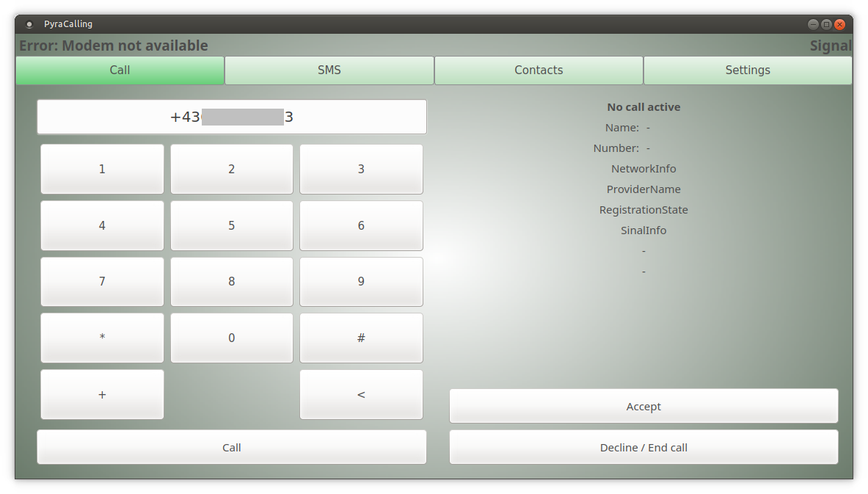This screenshot has height=494, width=868.
Task: Open the Contacts tab
Action: 539,70
